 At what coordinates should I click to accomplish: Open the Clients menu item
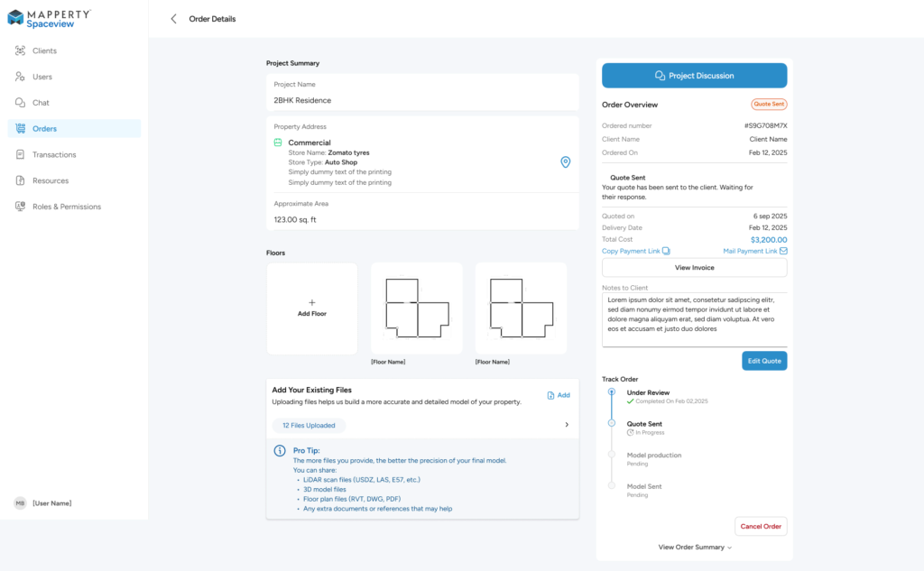coord(44,51)
